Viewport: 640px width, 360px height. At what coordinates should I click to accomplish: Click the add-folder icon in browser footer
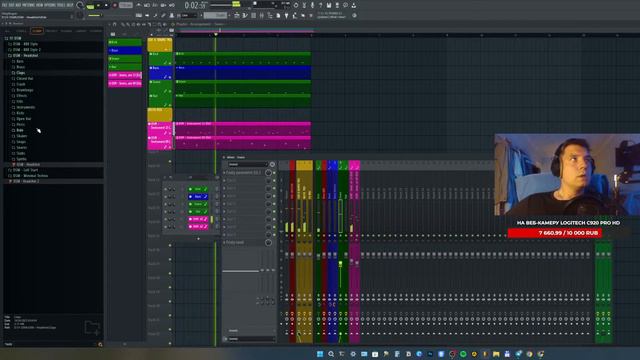(x=93, y=328)
